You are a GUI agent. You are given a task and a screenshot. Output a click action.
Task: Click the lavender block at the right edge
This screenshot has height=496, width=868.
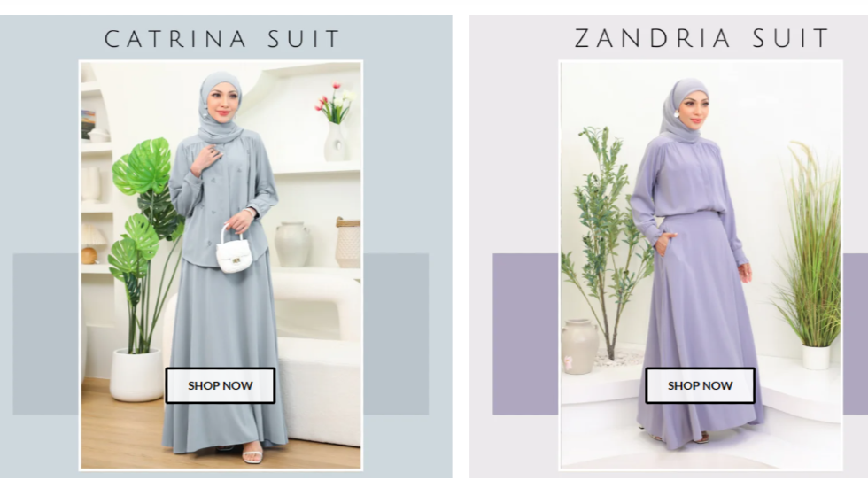(x=856, y=334)
